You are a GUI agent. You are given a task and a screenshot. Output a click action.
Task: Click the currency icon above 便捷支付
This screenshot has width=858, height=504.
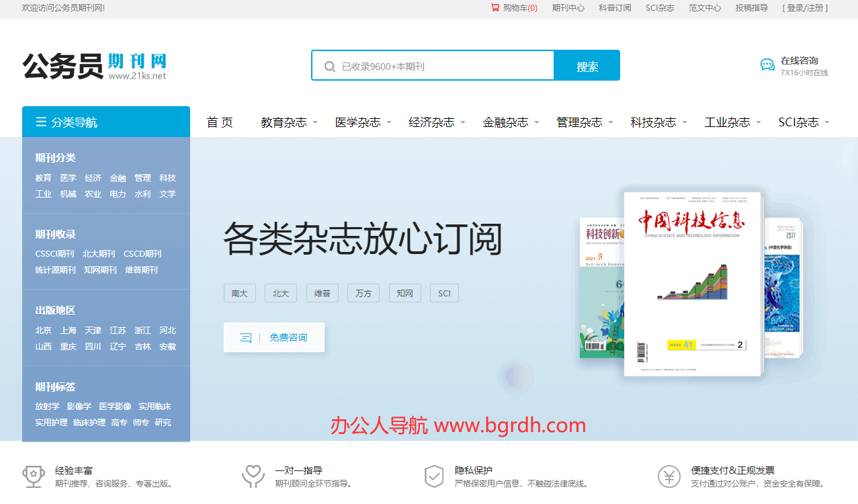tap(669, 475)
